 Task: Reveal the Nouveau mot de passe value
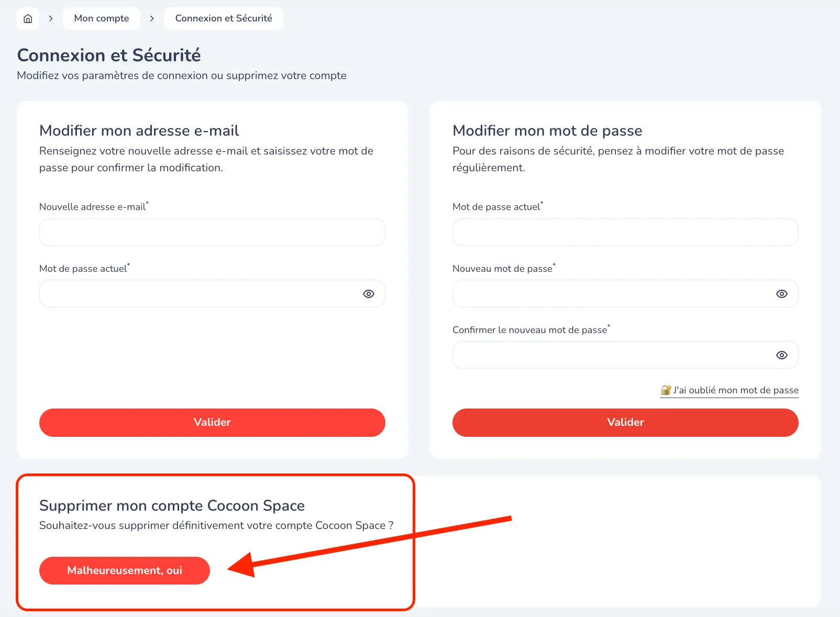coord(782,294)
